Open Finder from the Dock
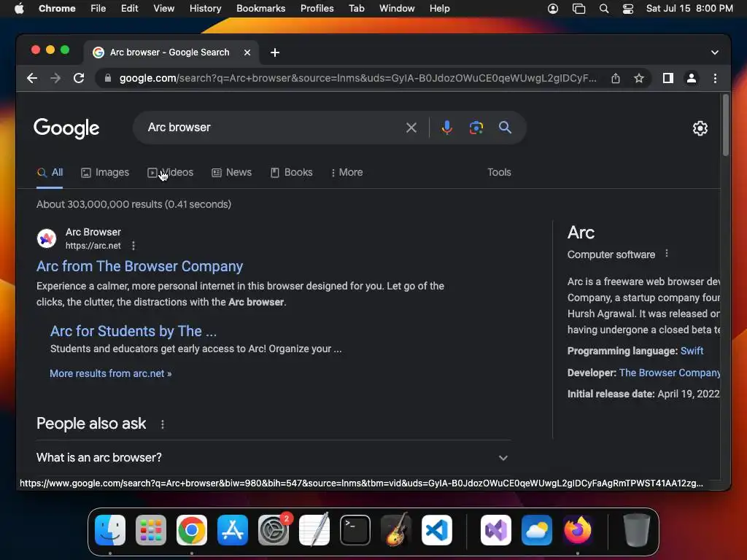The width and height of the screenshot is (747, 560). (110, 530)
